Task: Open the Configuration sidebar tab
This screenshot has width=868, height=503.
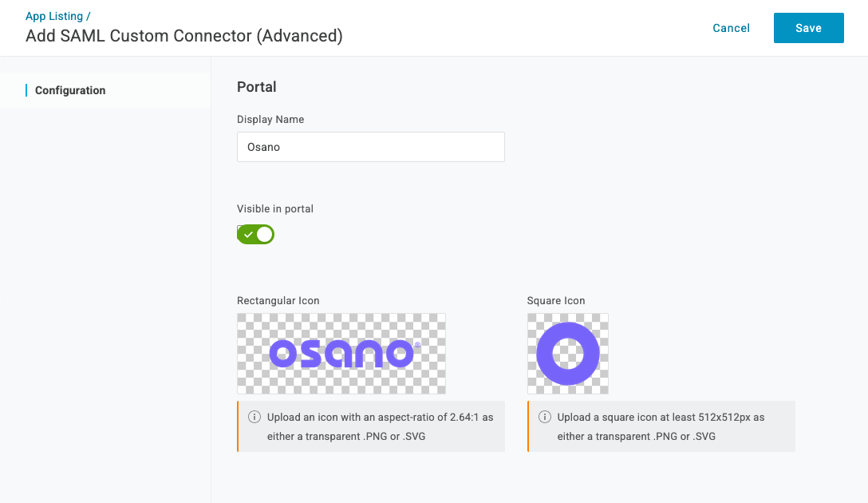Action: [x=70, y=90]
